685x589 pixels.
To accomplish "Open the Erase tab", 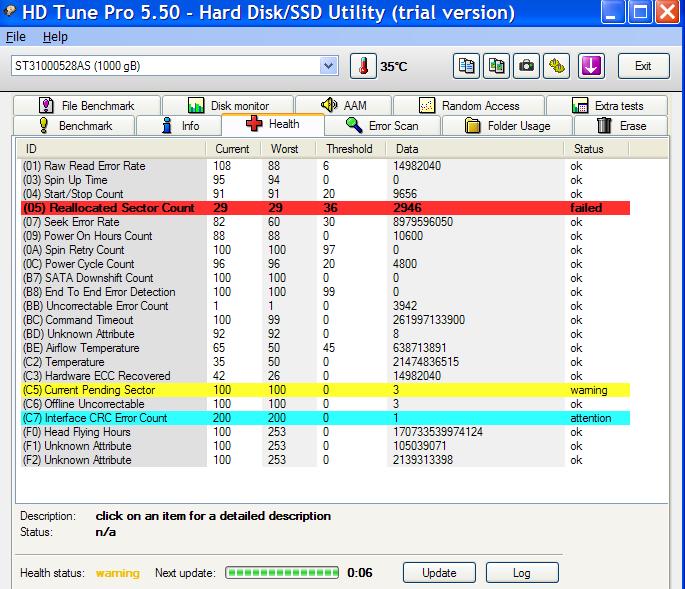I will (621, 125).
